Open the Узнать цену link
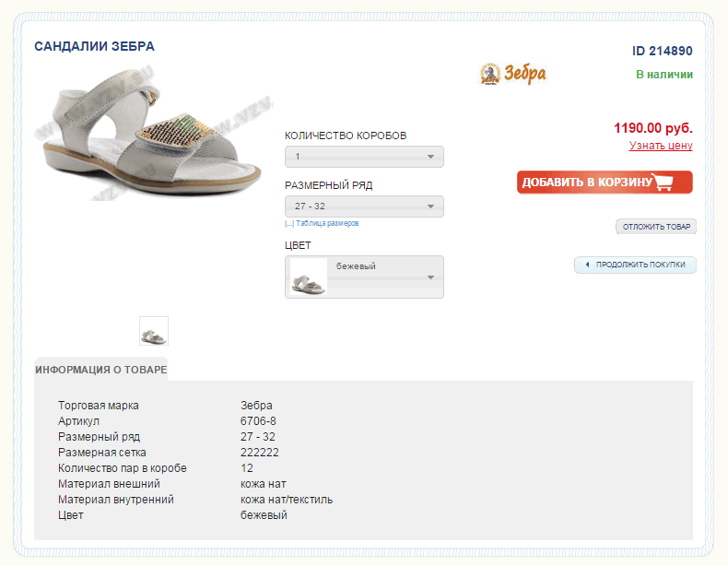 (x=660, y=146)
